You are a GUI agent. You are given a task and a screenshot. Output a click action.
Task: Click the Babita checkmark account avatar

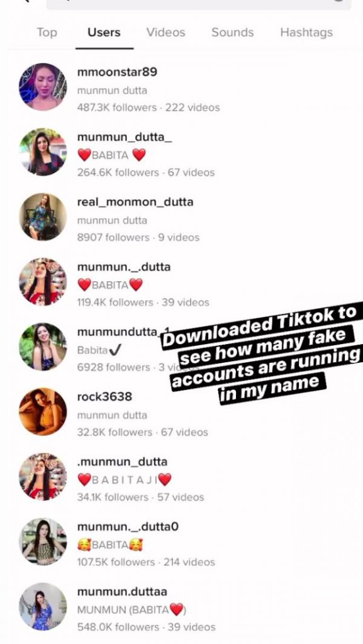tap(43, 347)
